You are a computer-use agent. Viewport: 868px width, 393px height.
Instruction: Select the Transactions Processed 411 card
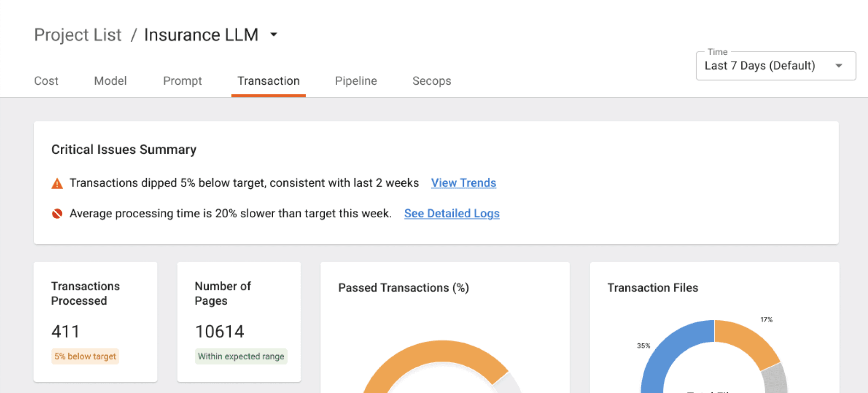point(95,322)
